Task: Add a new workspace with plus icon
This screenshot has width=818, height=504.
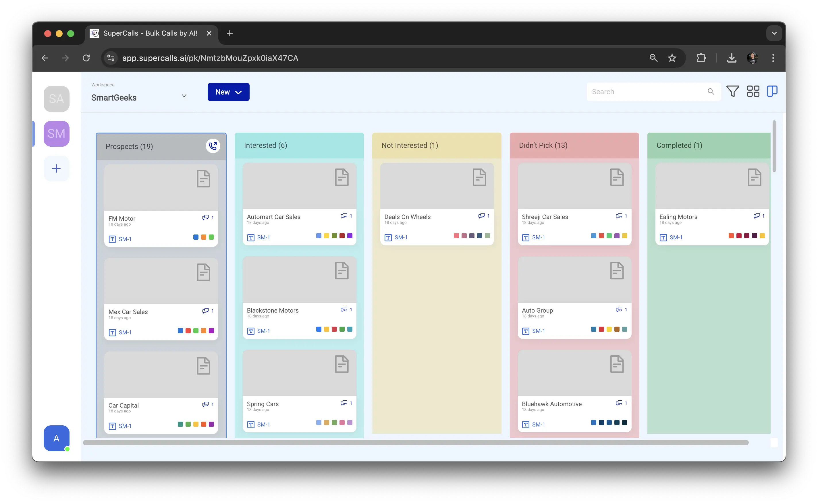Action: pyautogui.click(x=56, y=169)
